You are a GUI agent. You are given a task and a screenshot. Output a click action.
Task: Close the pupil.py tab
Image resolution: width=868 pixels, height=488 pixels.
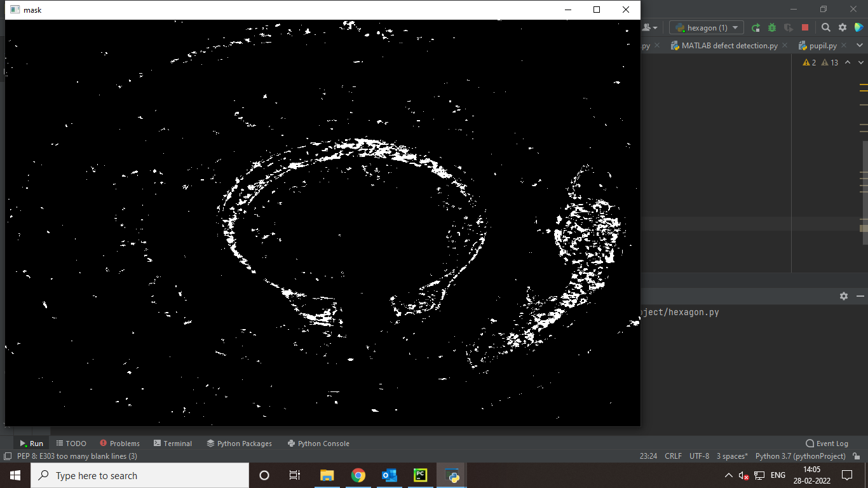pyautogui.click(x=844, y=46)
